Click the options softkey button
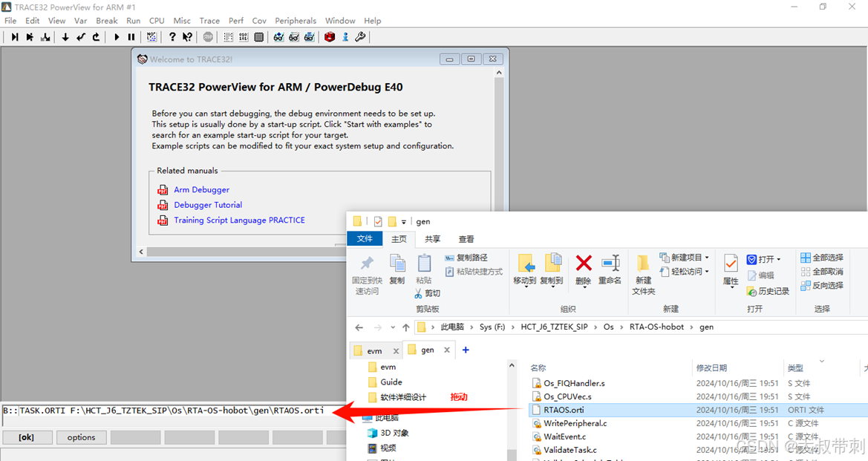This screenshot has height=461, width=868. (82, 437)
